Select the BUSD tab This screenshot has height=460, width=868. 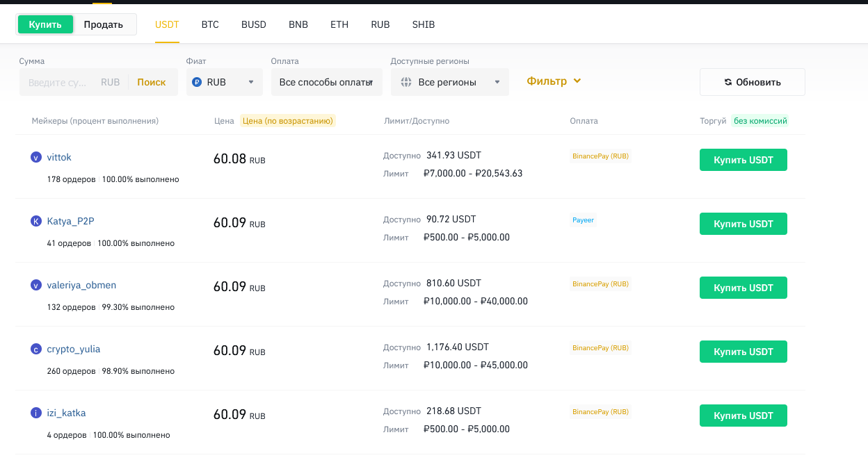pos(254,24)
